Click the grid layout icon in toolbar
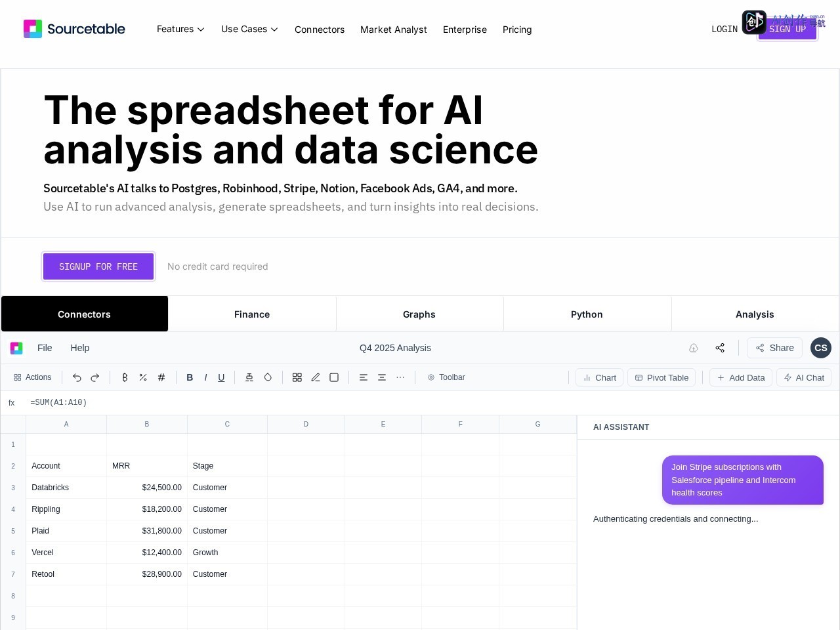 (x=297, y=377)
